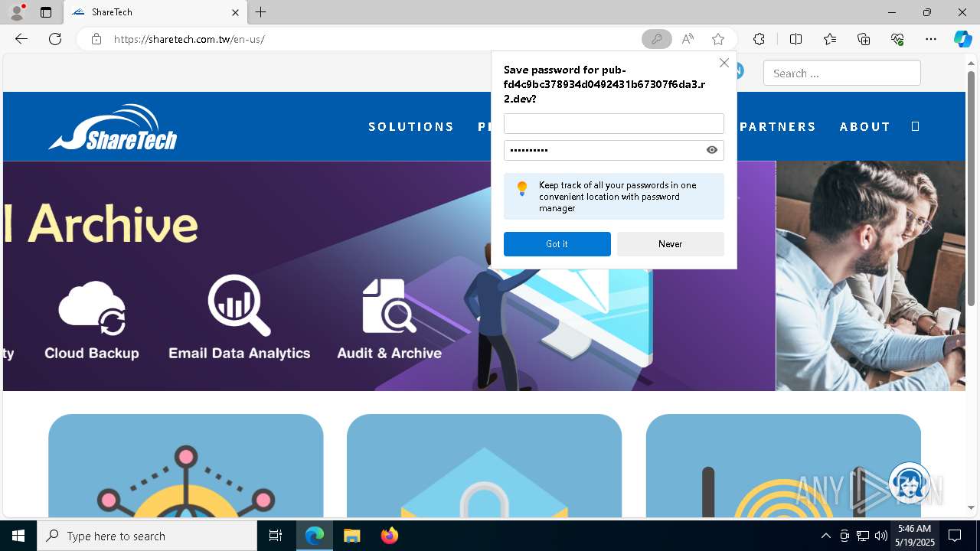Screen dimensions: 980x551
Task: Toggle Split screen icon
Action: coord(795,39)
